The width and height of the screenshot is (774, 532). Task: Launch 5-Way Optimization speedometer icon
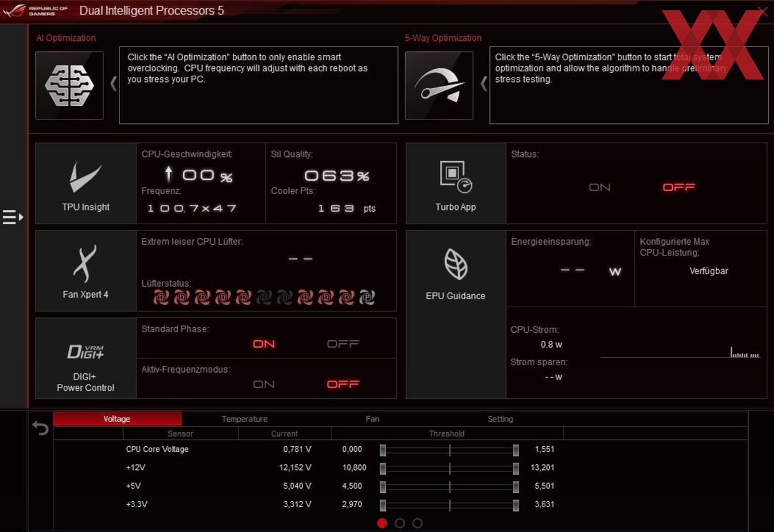439,86
